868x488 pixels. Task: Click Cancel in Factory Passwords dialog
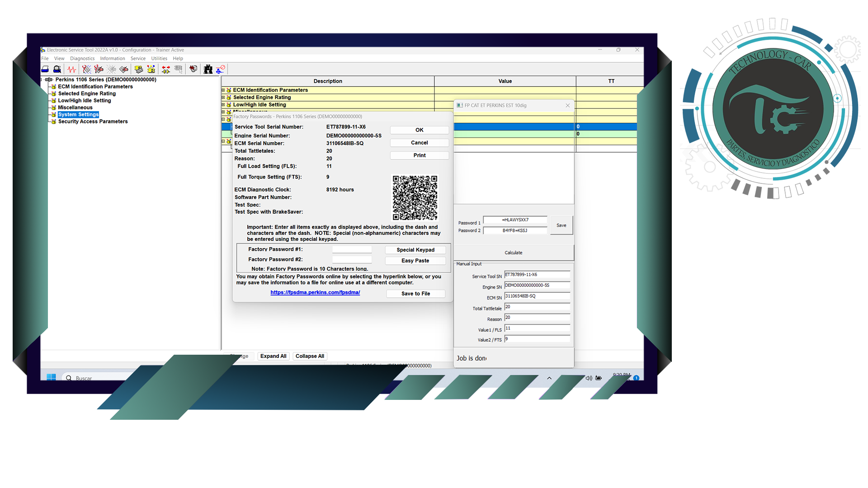coord(420,143)
